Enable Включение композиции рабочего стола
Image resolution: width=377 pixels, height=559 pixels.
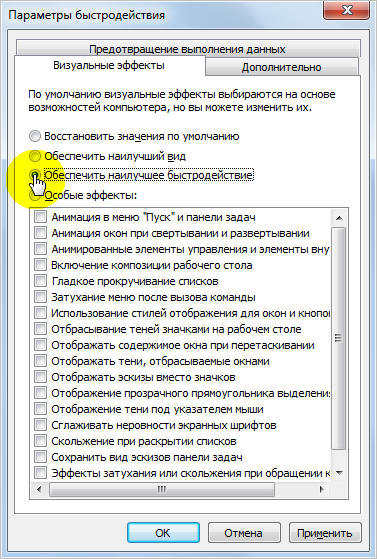click(x=40, y=265)
